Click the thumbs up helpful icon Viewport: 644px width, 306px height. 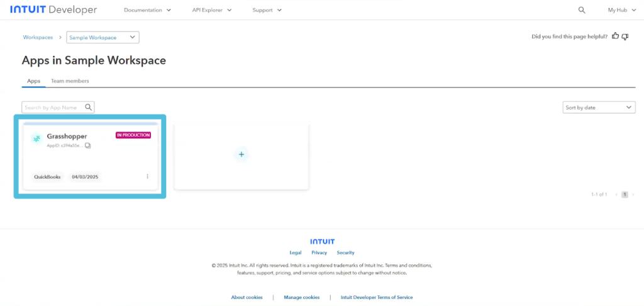[616, 37]
